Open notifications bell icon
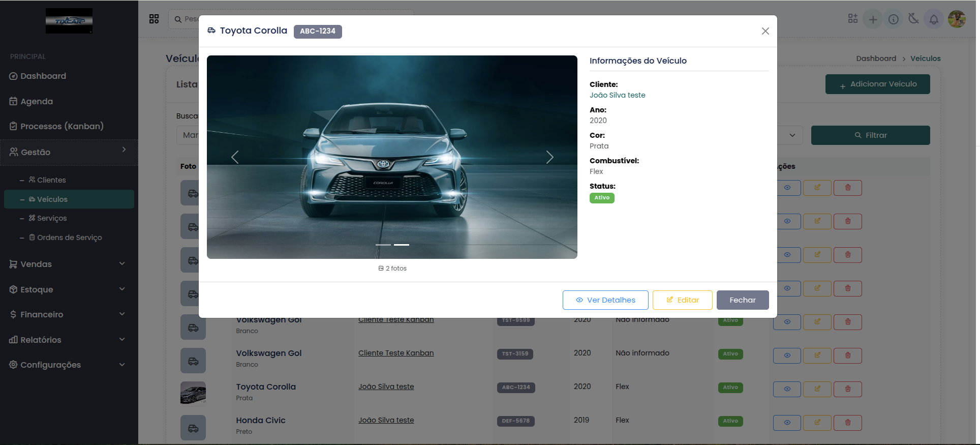This screenshot has width=980, height=445. coord(934,19)
